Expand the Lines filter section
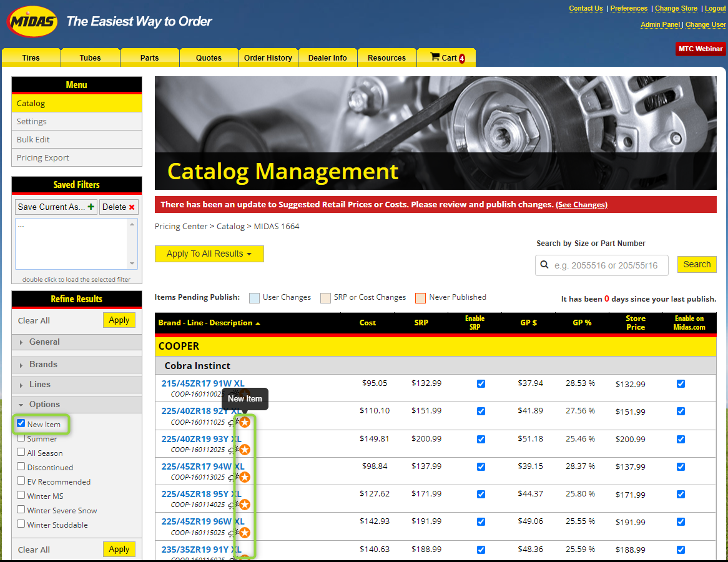Image resolution: width=728 pixels, height=562 pixels. click(77, 385)
